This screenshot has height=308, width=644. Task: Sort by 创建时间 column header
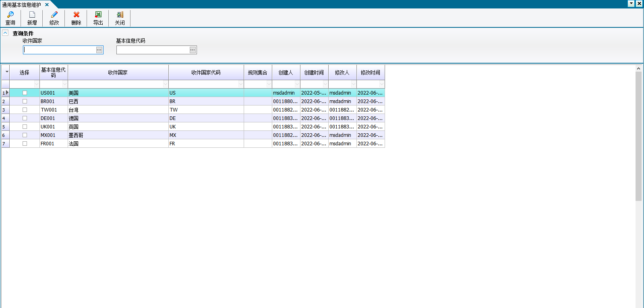(314, 72)
